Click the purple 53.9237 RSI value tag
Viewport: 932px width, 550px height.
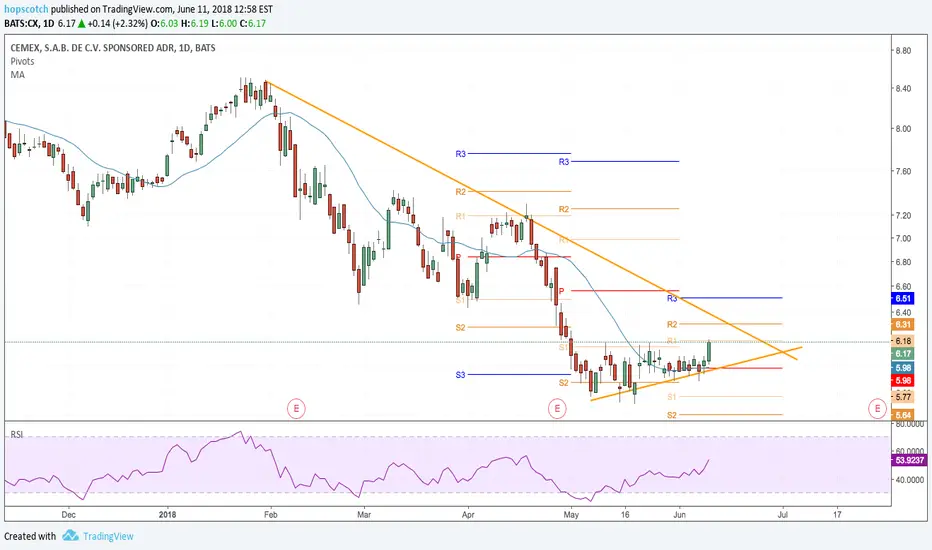(910, 460)
